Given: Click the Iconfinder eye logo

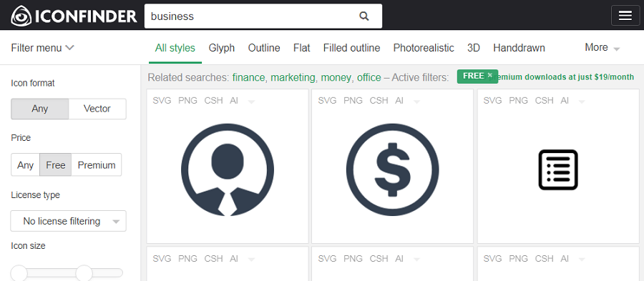Looking at the screenshot, I should 21,16.
